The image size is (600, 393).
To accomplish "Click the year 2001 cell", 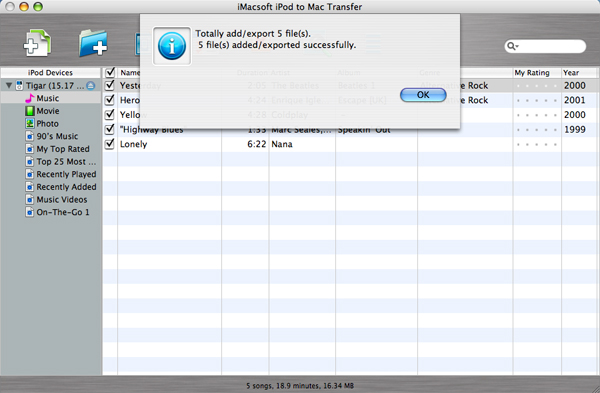I will click(575, 100).
